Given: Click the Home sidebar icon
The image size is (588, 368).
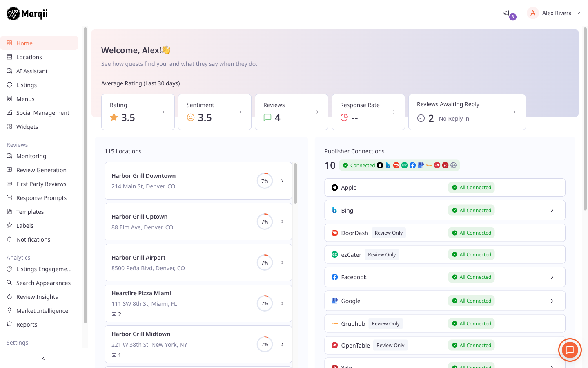Looking at the screenshot, I should point(9,43).
